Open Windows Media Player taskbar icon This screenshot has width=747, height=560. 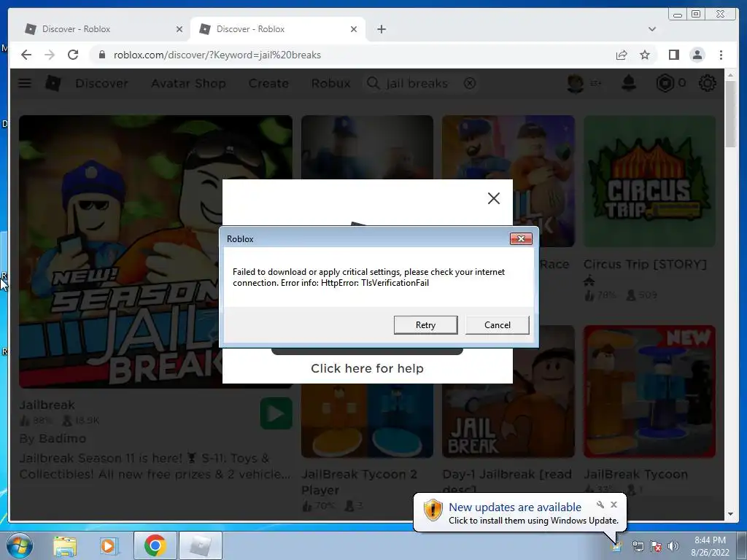coord(108,545)
